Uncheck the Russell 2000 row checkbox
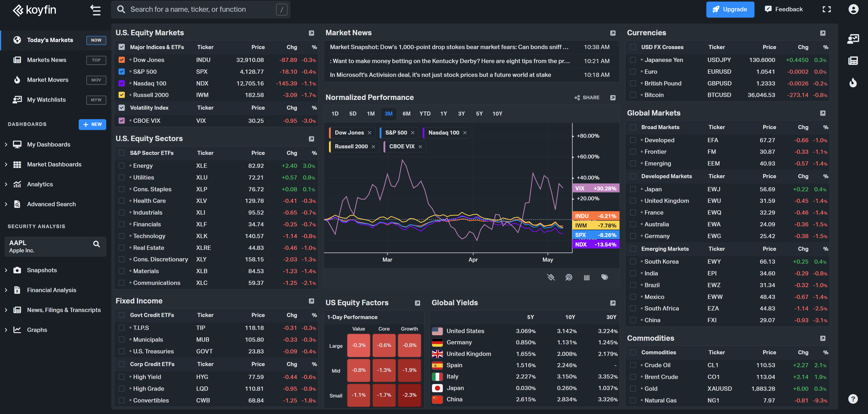This screenshot has width=868, height=414. [x=122, y=95]
